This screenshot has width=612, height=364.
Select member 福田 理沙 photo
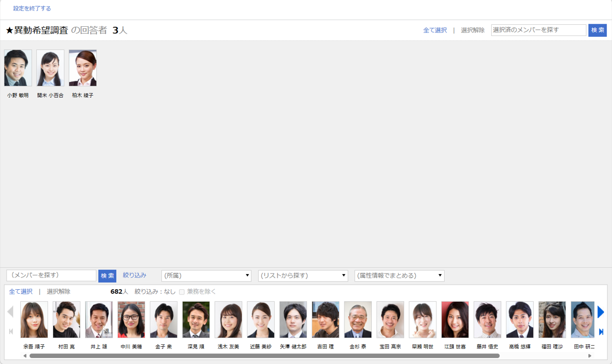552,320
